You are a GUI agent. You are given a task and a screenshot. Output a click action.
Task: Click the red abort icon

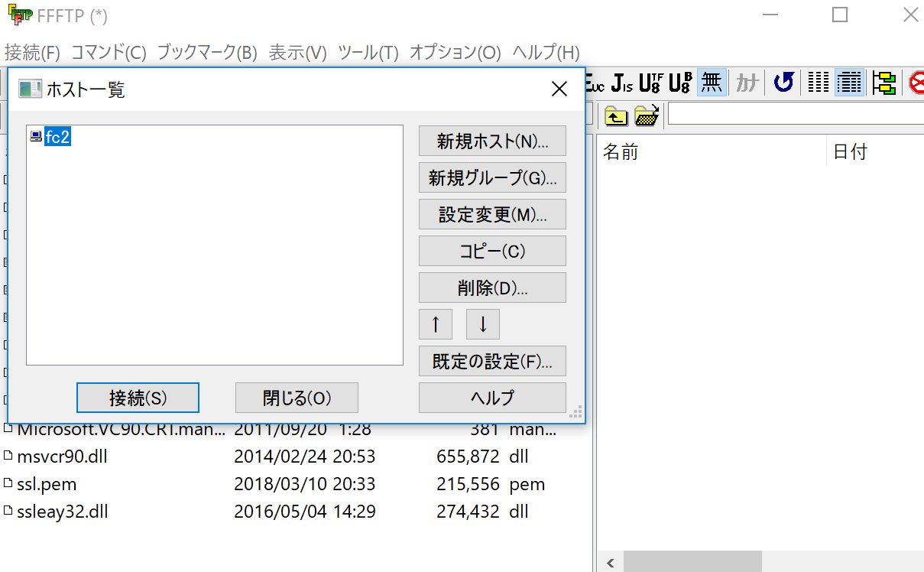pos(916,83)
